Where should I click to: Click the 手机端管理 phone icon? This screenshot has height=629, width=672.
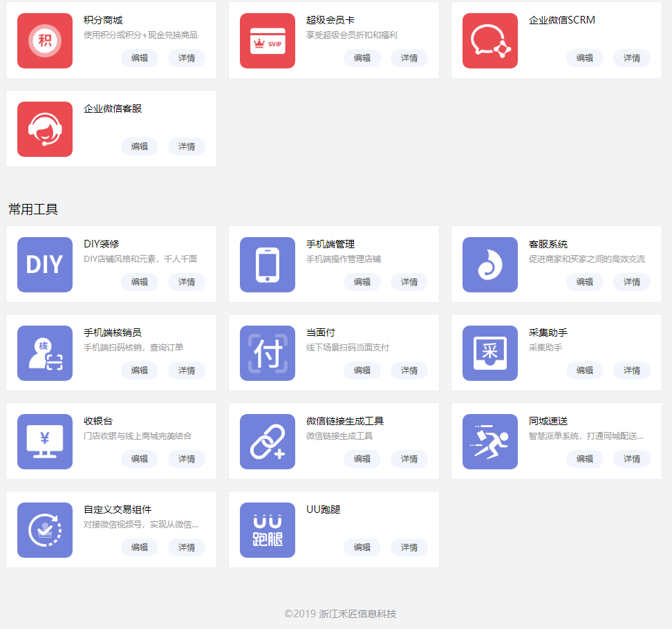coord(268,265)
